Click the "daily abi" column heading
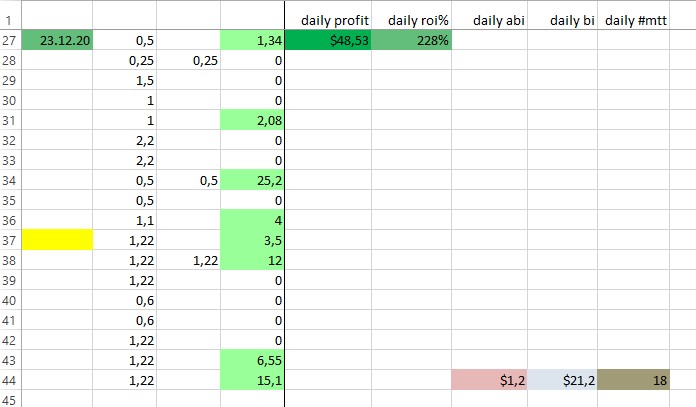Image resolution: width=696 pixels, height=407 pixels. 491,20
